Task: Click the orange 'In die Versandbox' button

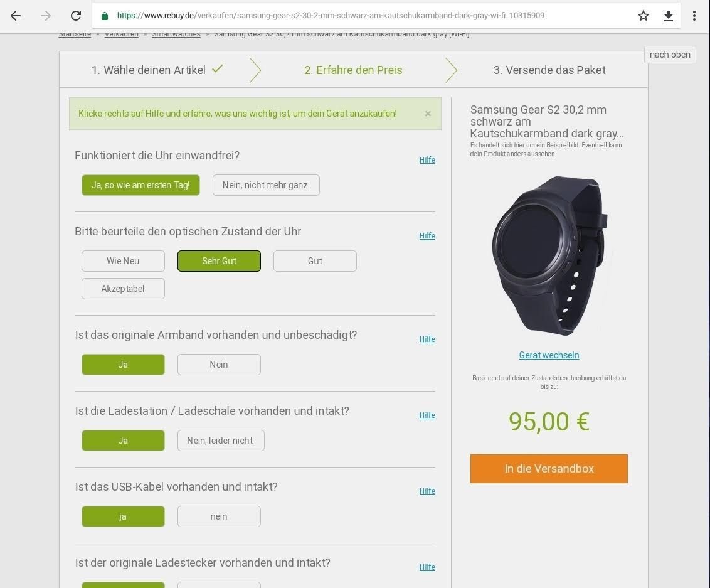Action: (x=549, y=468)
